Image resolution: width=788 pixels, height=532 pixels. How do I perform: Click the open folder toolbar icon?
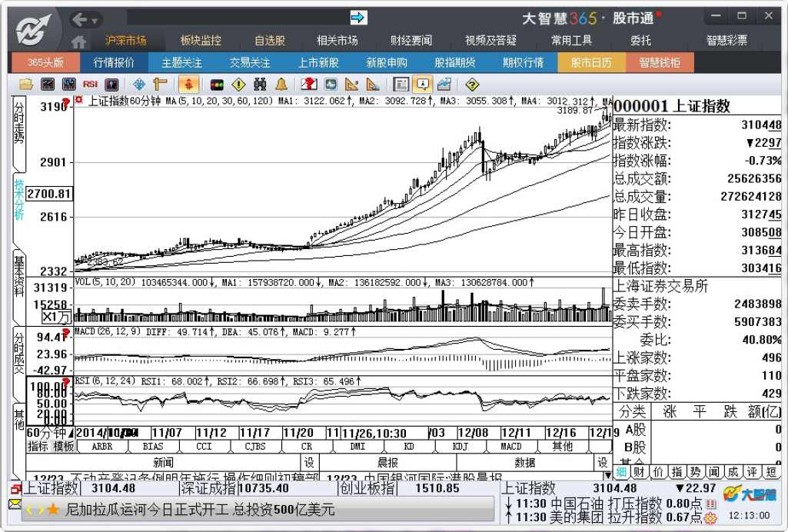(25, 85)
